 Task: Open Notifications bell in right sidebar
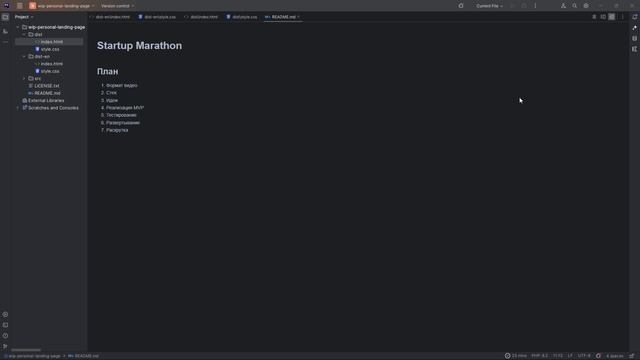(634, 17)
